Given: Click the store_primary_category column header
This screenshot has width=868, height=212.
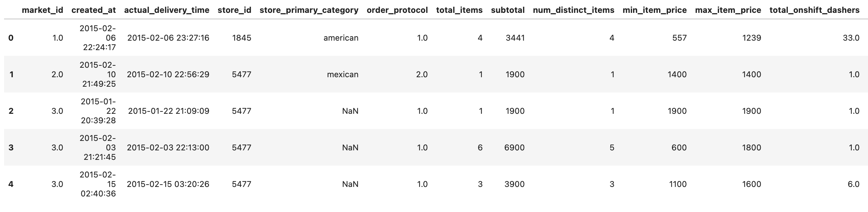Looking at the screenshot, I should pos(309,10).
